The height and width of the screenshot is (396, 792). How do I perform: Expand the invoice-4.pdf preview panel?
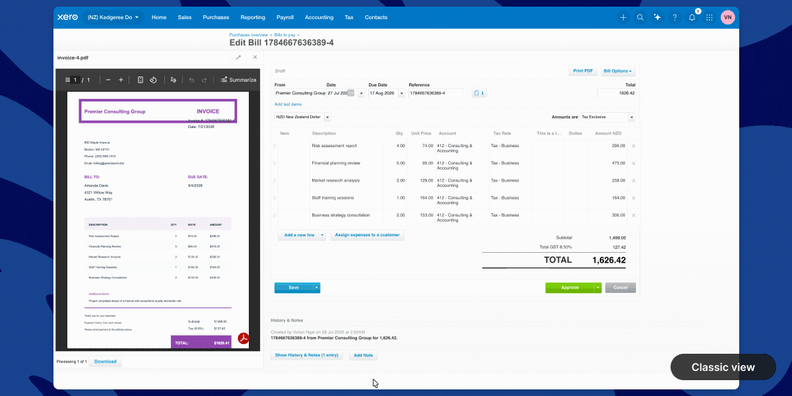click(238, 58)
